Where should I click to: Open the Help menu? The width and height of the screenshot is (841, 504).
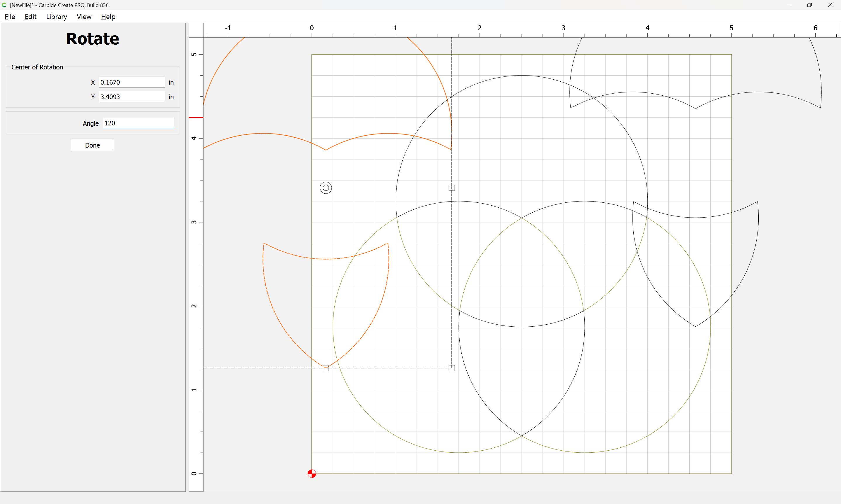108,17
